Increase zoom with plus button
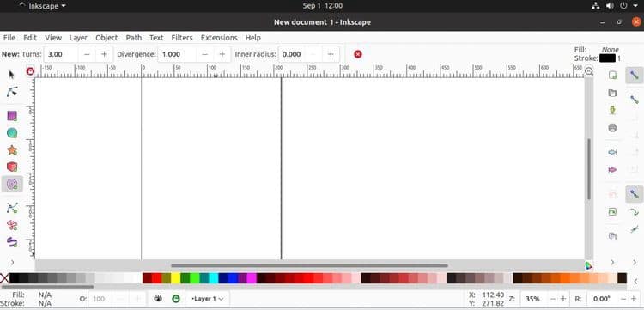The width and height of the screenshot is (644, 310). (563, 299)
